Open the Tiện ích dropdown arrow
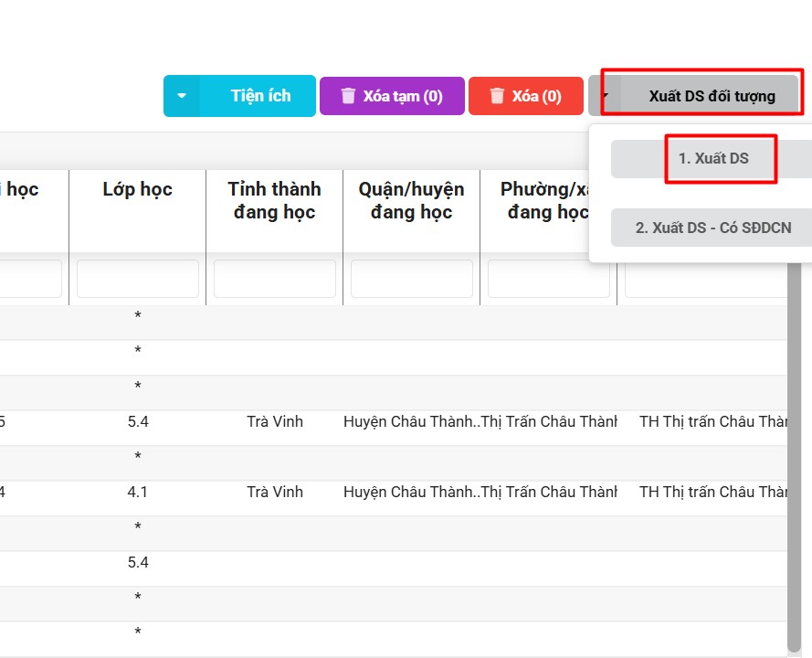This screenshot has height=658, width=812. [182, 96]
